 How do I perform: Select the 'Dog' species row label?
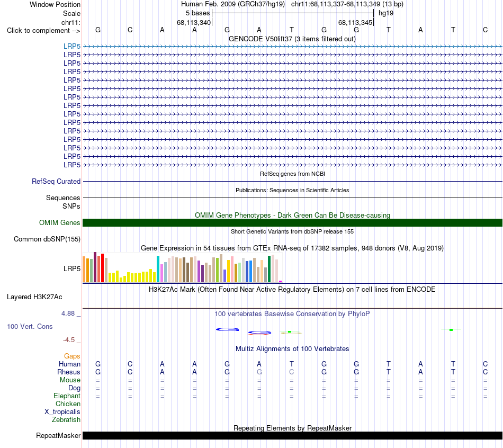[x=74, y=388]
